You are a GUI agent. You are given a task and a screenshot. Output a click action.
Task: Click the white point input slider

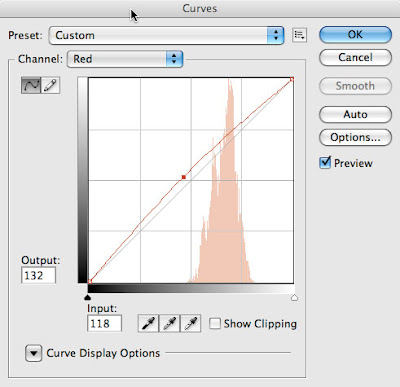tap(294, 297)
